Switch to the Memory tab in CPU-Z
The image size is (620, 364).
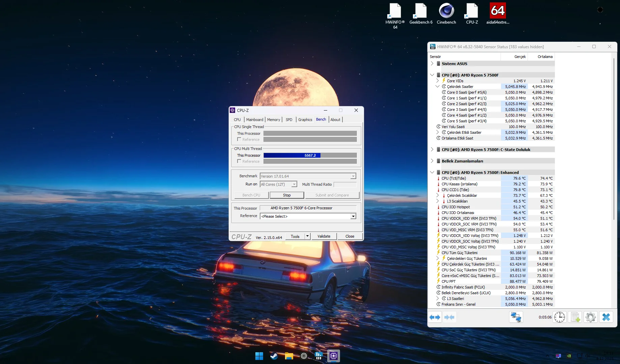273,120
